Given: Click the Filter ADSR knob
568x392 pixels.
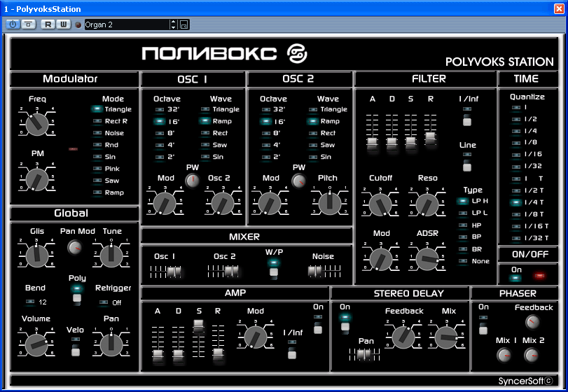Looking at the screenshot, I should pos(427,259).
